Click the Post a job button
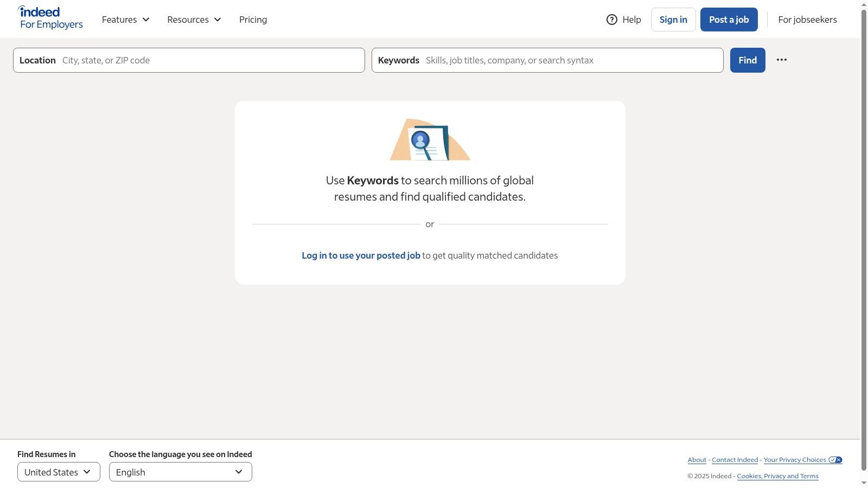 point(729,20)
